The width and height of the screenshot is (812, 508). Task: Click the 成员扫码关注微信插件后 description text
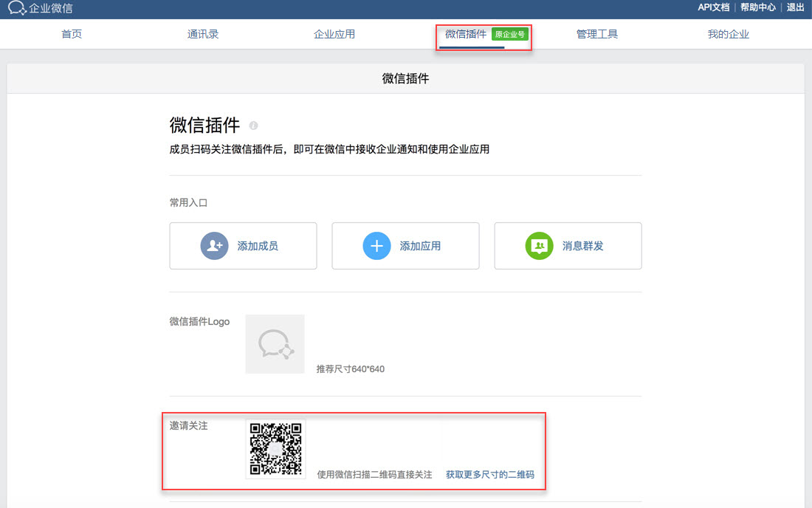pos(329,149)
